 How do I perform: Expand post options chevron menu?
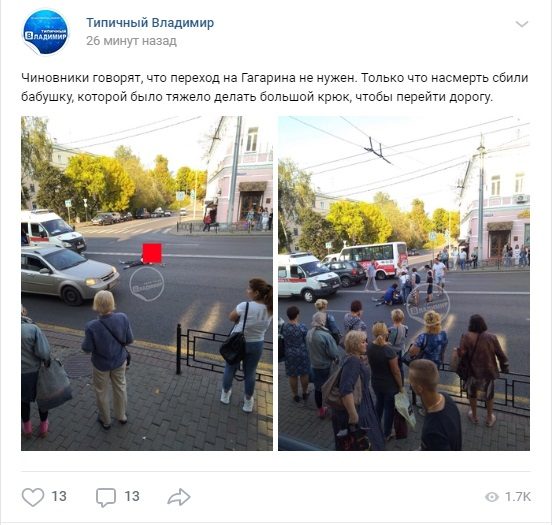521,24
